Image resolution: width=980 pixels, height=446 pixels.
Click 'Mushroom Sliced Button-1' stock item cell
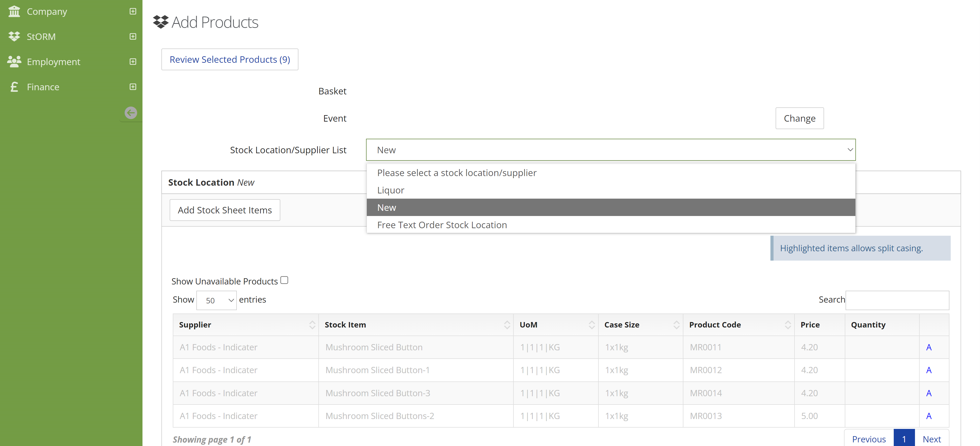(x=416, y=370)
